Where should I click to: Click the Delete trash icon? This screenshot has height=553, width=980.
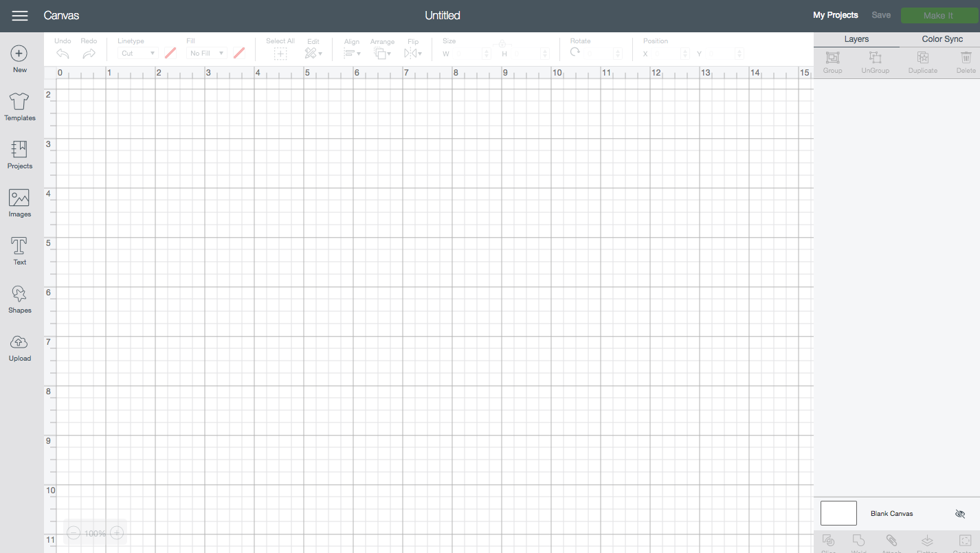pyautogui.click(x=966, y=58)
